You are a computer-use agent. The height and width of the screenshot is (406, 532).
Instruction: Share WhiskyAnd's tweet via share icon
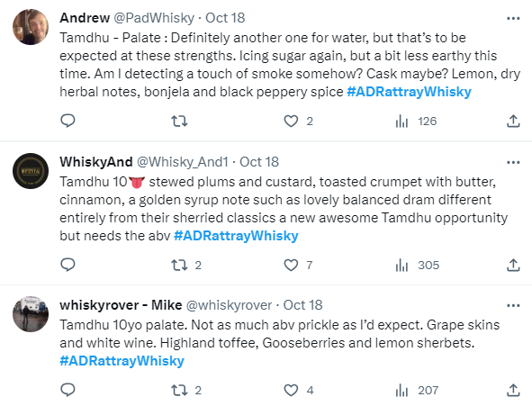point(513,266)
